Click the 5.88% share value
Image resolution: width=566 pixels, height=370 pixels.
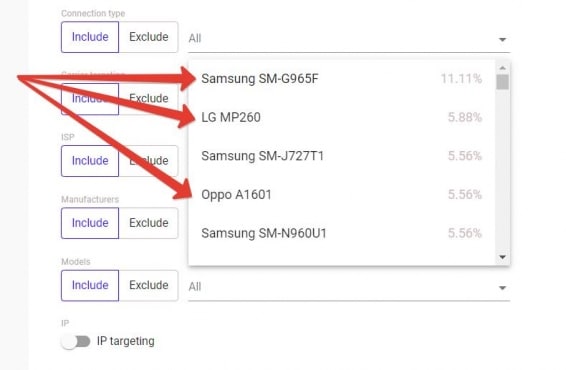(x=465, y=117)
